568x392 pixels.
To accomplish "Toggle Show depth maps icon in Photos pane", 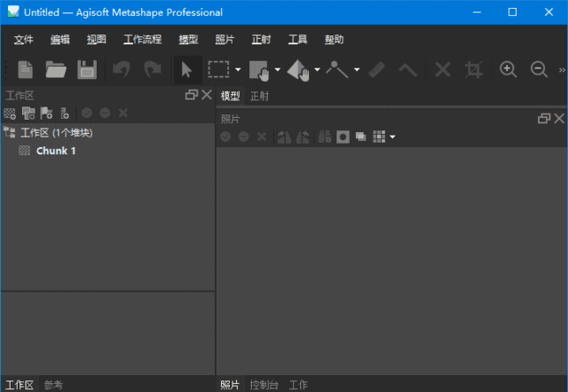I will (361, 137).
